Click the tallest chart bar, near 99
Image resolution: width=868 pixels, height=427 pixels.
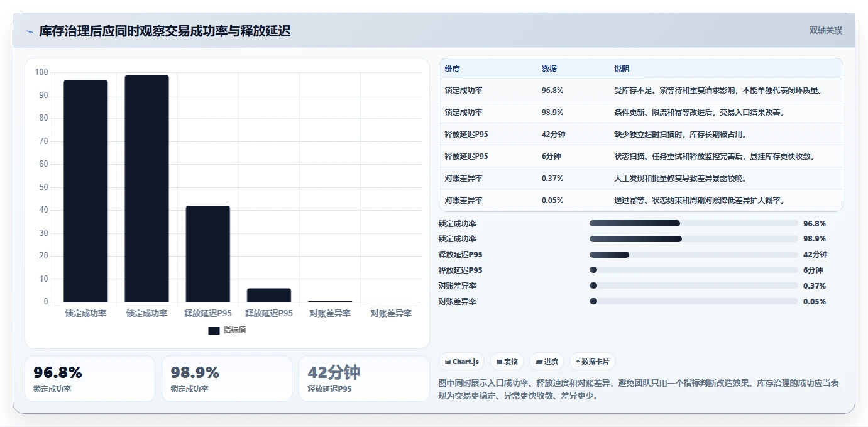(x=146, y=189)
